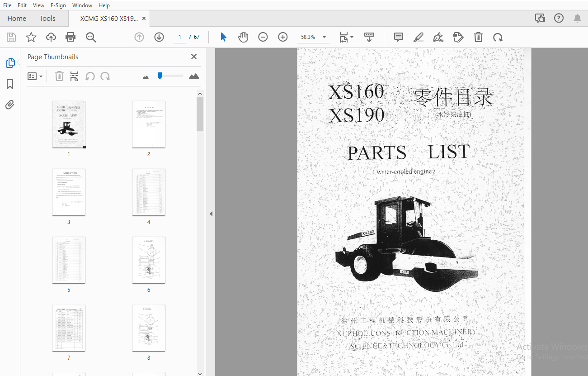Image resolution: width=588 pixels, height=376 pixels.
Task: Click the edit stamp tool icon
Action: coord(458,37)
